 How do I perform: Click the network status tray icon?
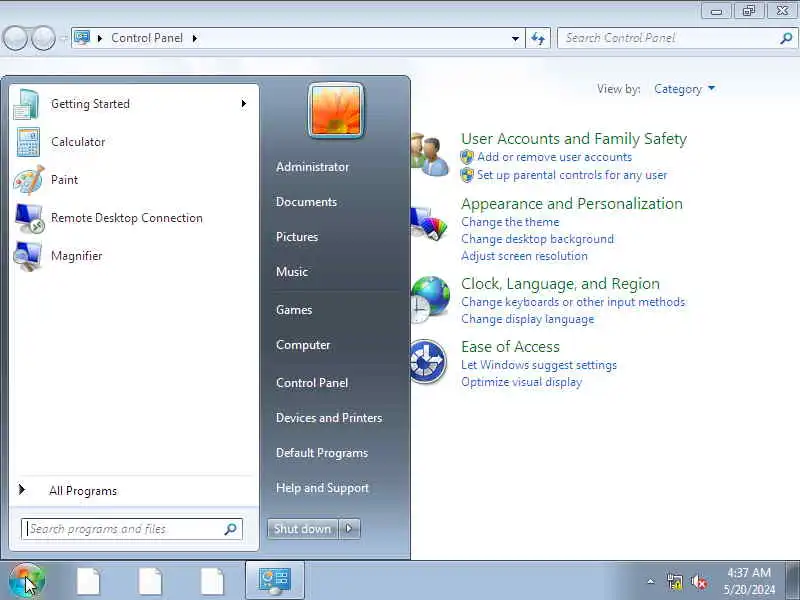coord(674,582)
